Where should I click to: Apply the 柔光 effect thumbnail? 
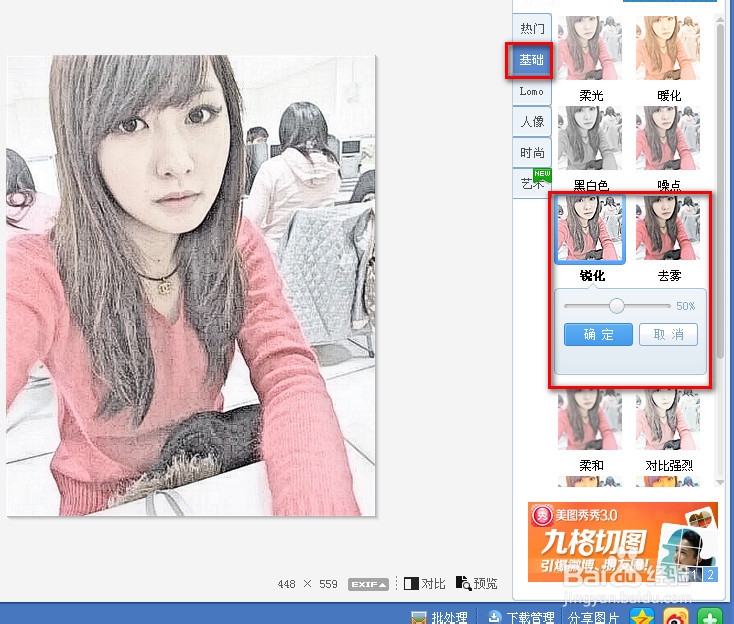pyautogui.click(x=590, y=48)
